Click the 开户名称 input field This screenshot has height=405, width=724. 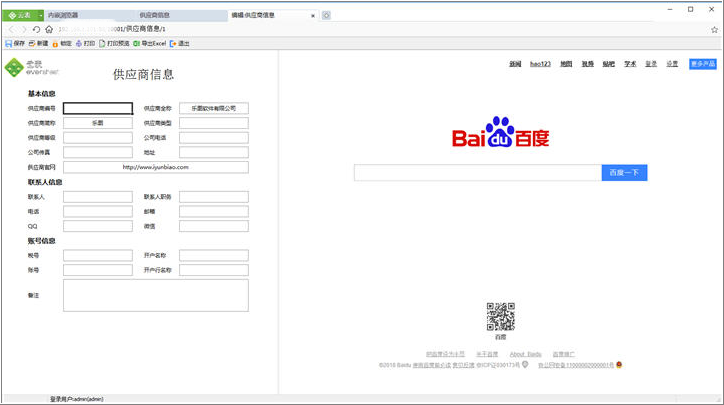click(x=214, y=255)
